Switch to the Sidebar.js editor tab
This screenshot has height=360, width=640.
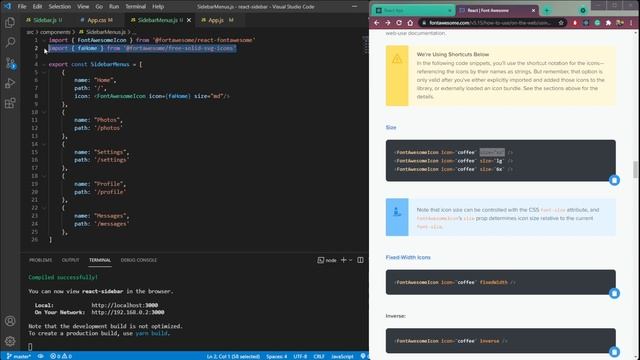[x=44, y=20]
